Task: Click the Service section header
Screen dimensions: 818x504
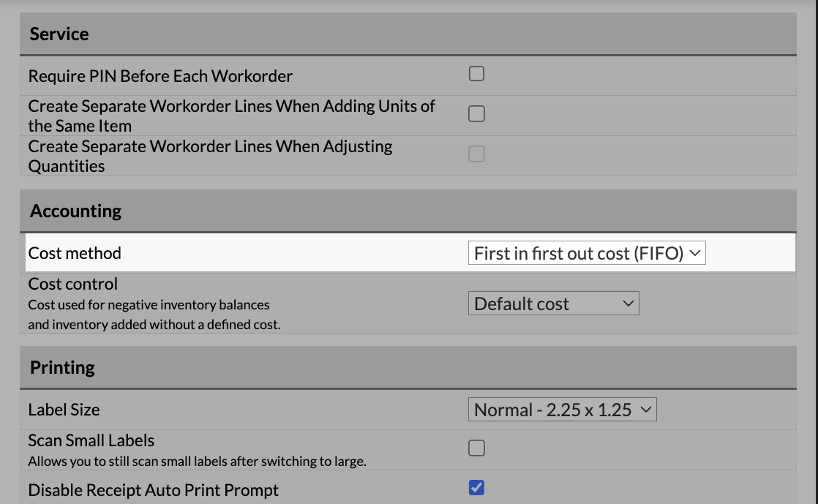Action: 59,34
